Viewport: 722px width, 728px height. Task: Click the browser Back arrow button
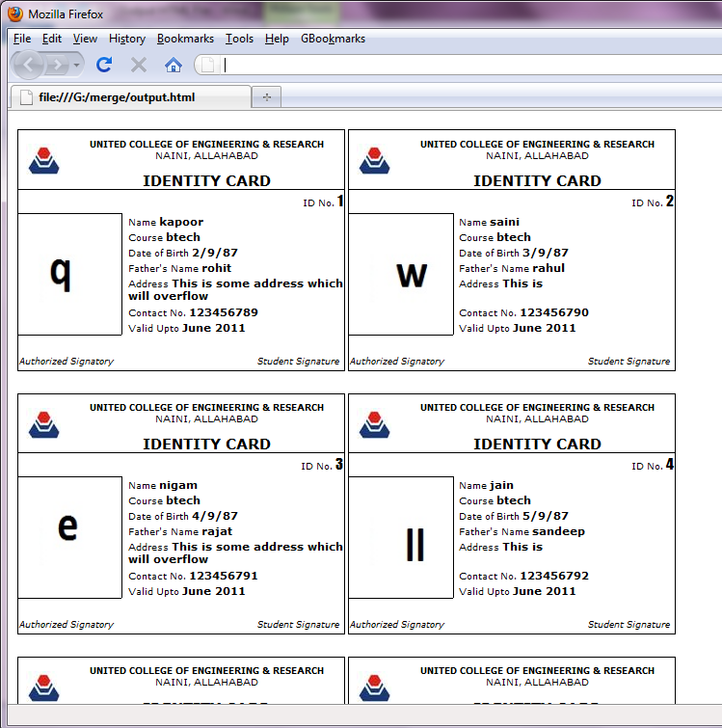(x=28, y=65)
